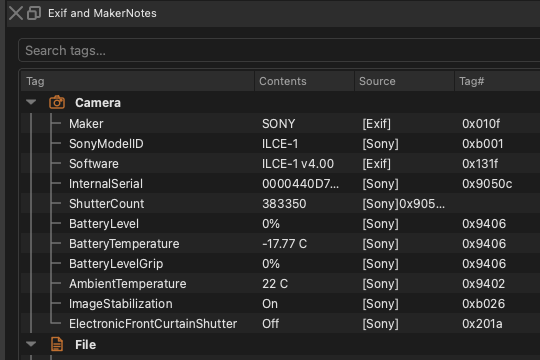
Task: Click the 0x9402 tag number
Action: (x=484, y=284)
